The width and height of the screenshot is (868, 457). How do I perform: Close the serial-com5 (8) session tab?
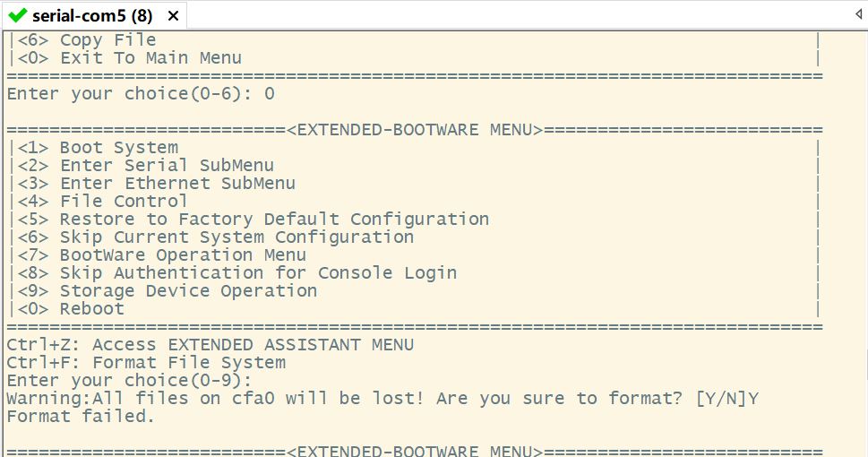pyautogui.click(x=173, y=16)
